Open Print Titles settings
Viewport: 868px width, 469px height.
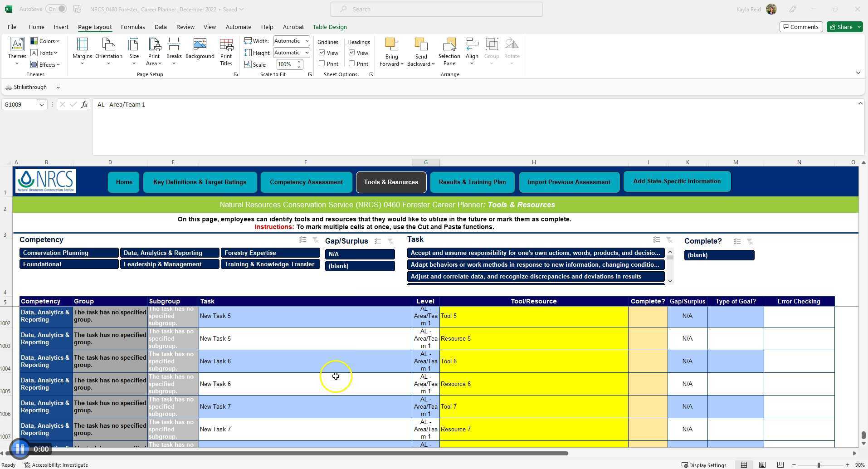coord(226,51)
